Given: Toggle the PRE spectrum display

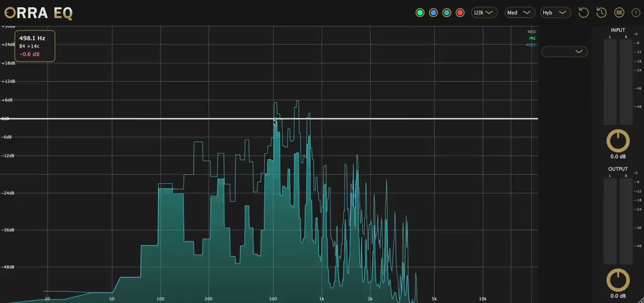Looking at the screenshot, I should (x=532, y=38).
